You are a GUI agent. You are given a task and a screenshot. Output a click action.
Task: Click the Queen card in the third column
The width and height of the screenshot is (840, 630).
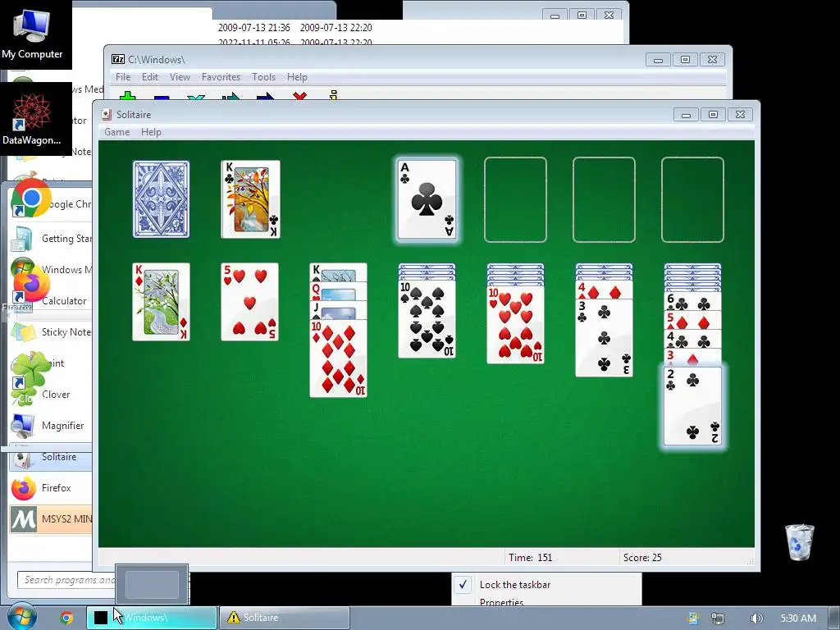[x=338, y=292]
